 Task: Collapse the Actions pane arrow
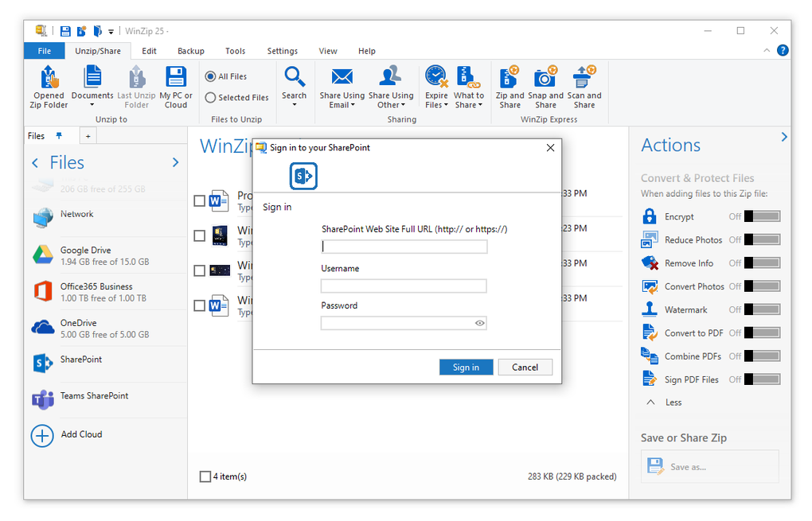(x=784, y=137)
